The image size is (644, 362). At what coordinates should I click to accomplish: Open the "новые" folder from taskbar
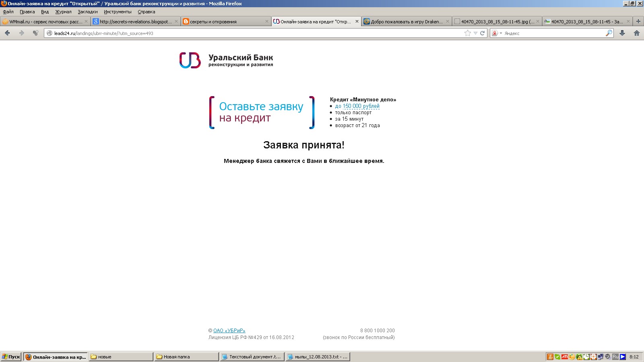coord(121,357)
